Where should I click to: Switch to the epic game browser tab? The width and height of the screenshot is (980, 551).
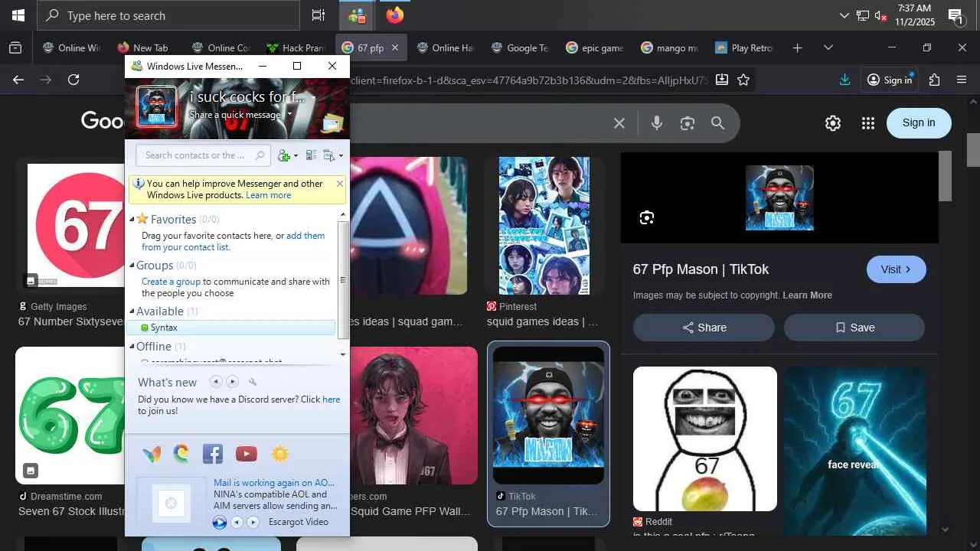(596, 47)
